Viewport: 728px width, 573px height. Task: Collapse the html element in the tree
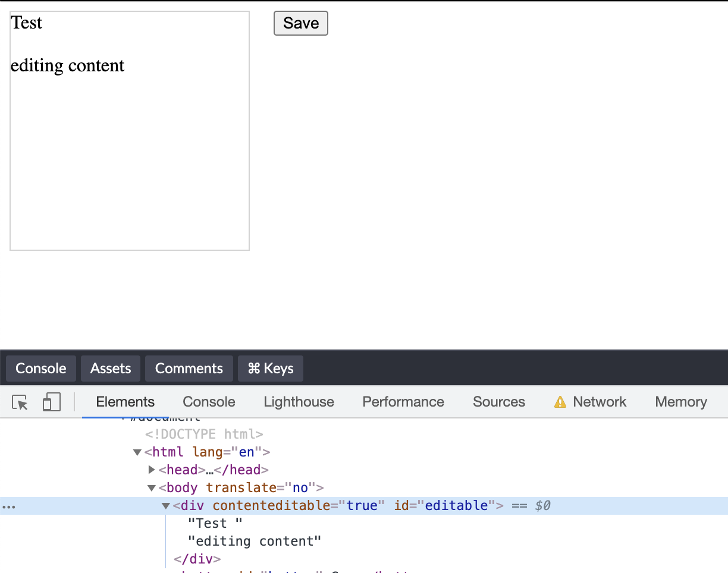click(x=137, y=452)
